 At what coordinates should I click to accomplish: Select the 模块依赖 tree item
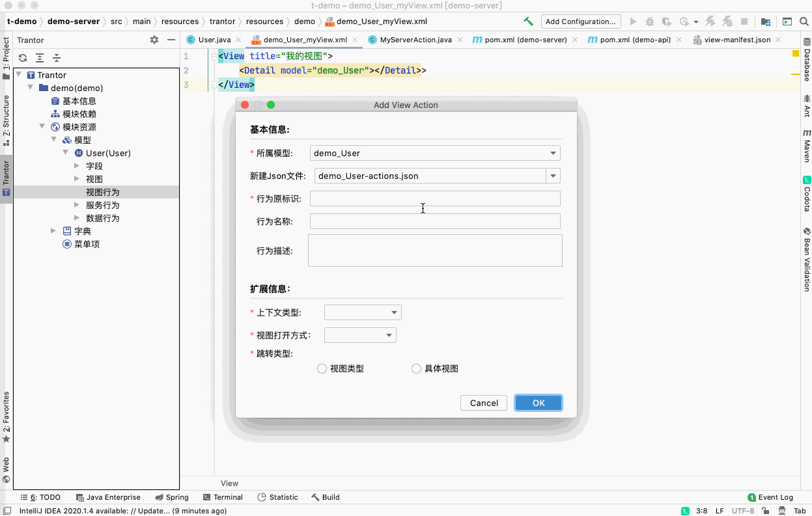pyautogui.click(x=79, y=114)
